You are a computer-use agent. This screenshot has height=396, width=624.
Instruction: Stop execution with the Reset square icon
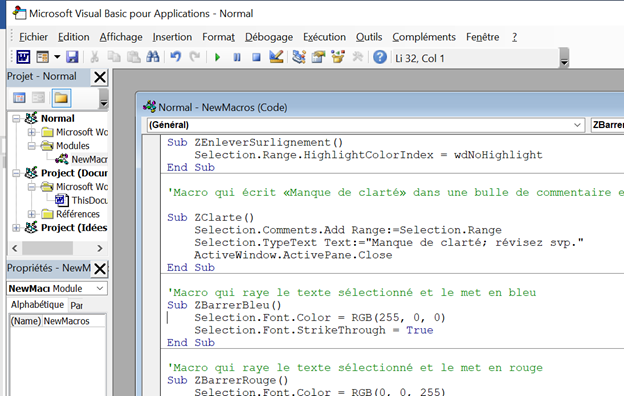click(x=256, y=57)
